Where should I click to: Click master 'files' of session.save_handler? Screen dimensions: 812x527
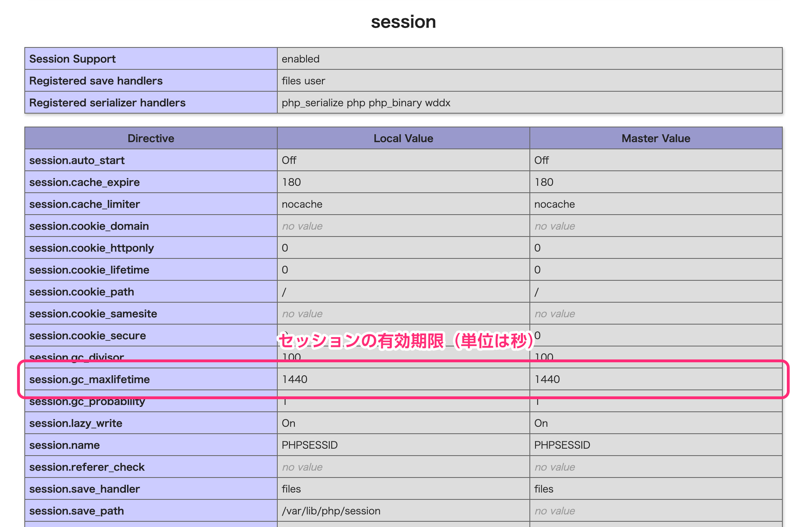[544, 489]
